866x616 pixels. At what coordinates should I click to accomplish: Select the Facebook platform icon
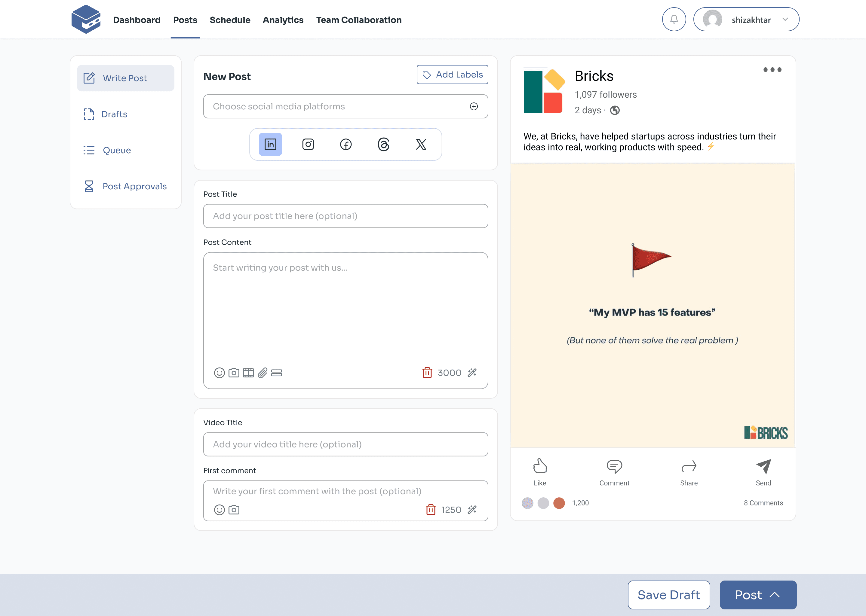[345, 144]
